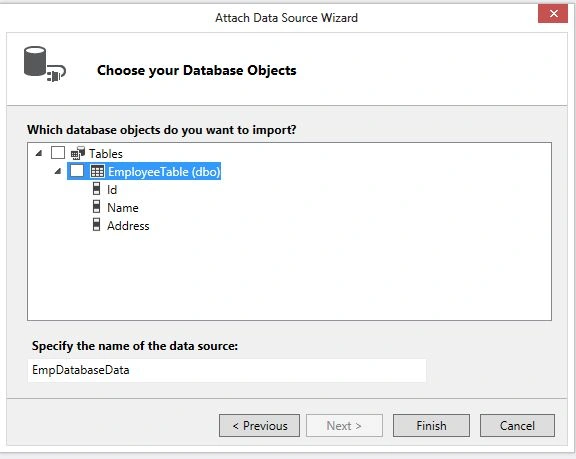Check the Tables checkbox
The width and height of the screenshot is (576, 459).
point(58,152)
